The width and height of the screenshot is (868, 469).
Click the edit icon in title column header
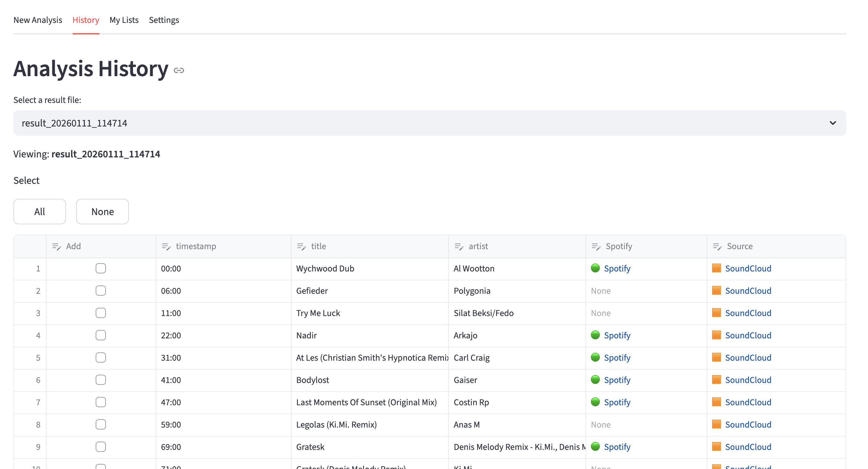click(301, 247)
